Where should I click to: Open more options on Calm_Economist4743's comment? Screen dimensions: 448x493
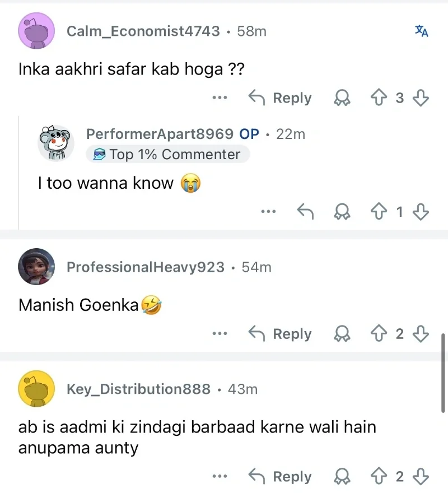[220, 98]
